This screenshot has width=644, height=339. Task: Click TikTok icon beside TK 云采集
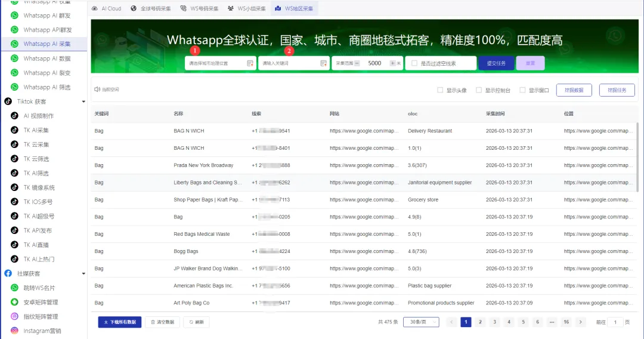coord(14,144)
